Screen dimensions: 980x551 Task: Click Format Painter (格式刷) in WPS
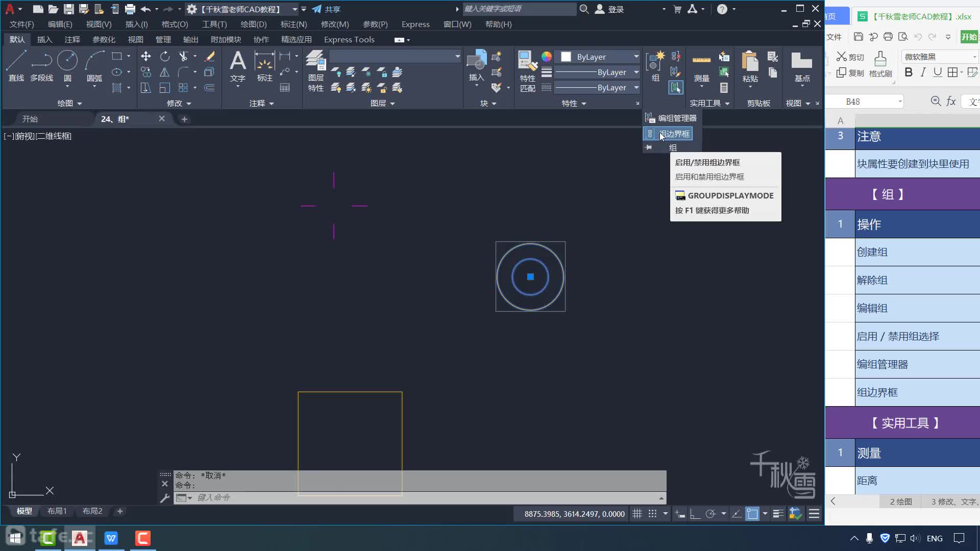(x=880, y=64)
